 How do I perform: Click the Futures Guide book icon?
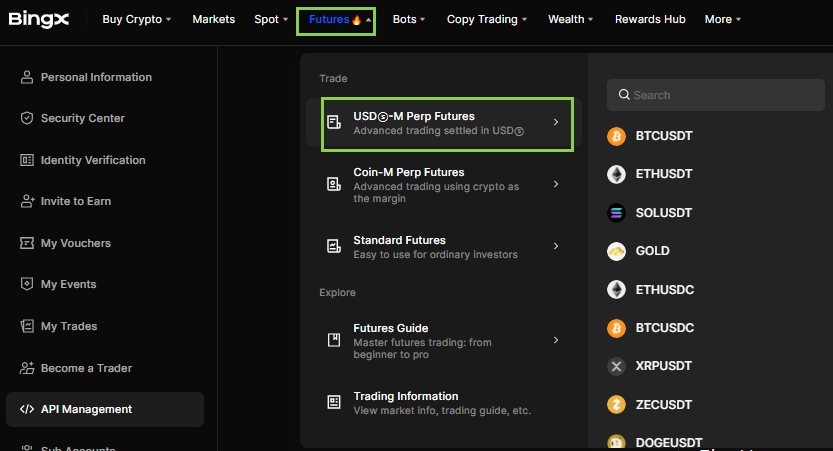point(334,340)
